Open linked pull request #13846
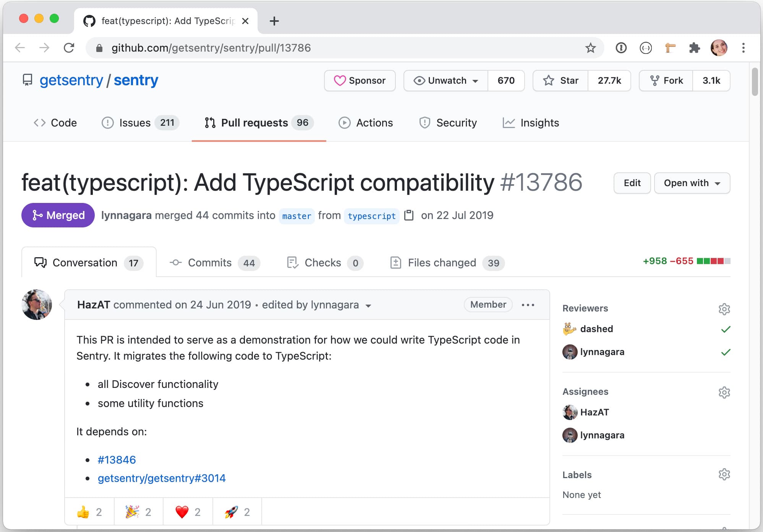Screen dimensions: 763x532 115,459
